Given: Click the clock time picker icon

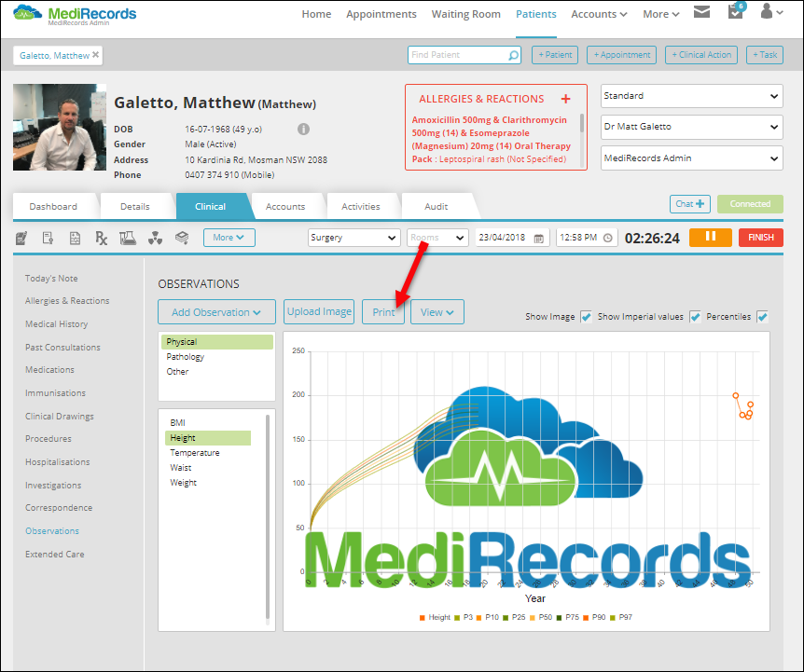Looking at the screenshot, I should pos(607,239).
